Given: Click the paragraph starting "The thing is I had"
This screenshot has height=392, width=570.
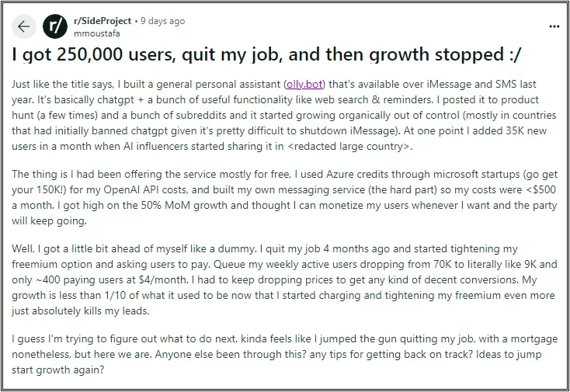Looking at the screenshot, I should click(x=284, y=197).
